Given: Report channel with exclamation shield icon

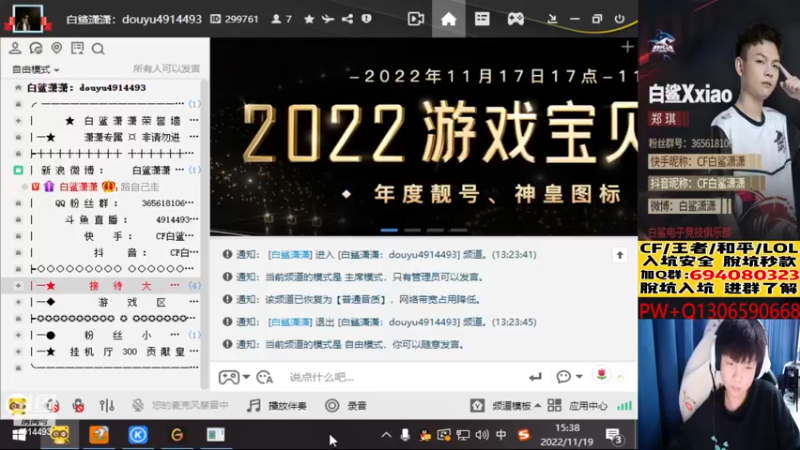Looking at the screenshot, I should click(x=366, y=19).
